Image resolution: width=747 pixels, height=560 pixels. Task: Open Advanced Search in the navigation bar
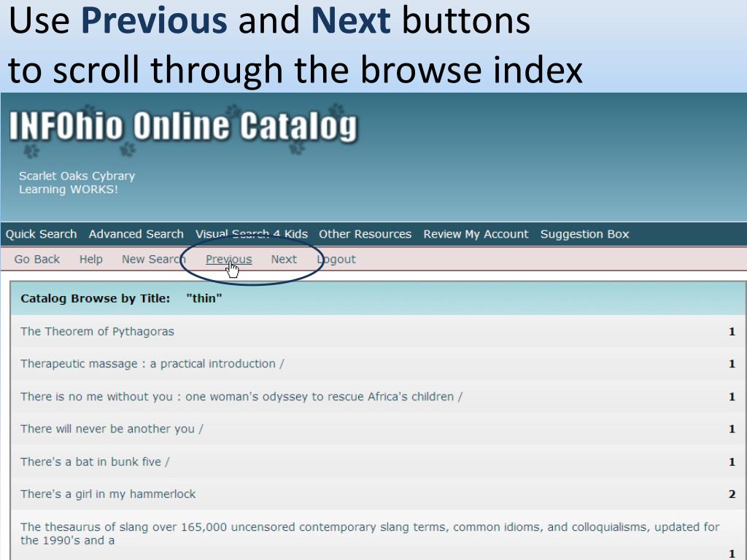tap(136, 234)
